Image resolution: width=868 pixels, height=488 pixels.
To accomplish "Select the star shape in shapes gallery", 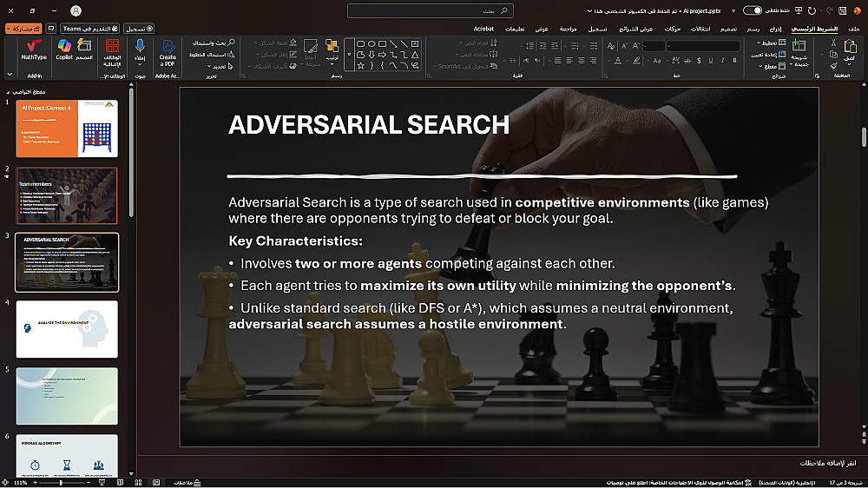I will [x=361, y=66].
